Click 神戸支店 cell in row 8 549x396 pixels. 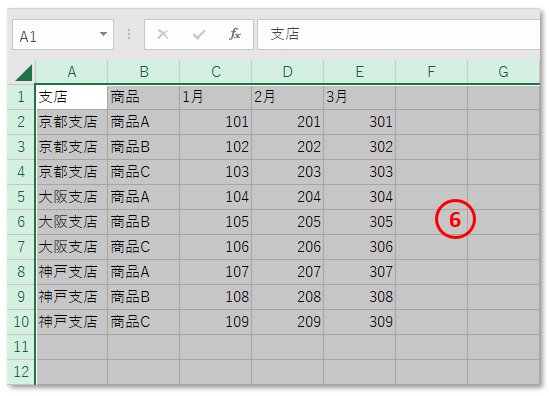tap(71, 272)
